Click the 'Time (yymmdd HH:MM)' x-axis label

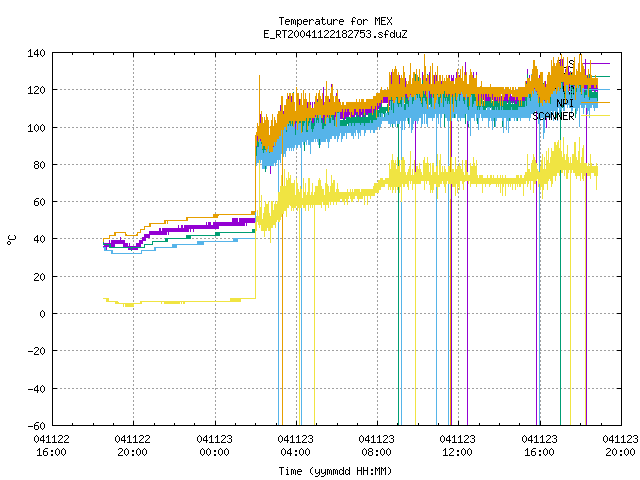coord(335,471)
